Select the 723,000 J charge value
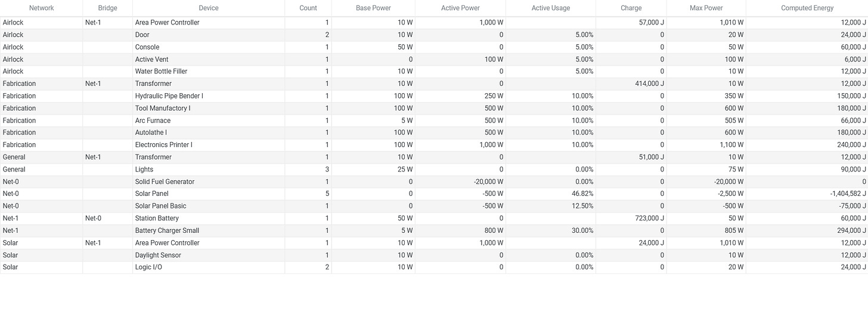The image size is (868, 326). [631, 219]
